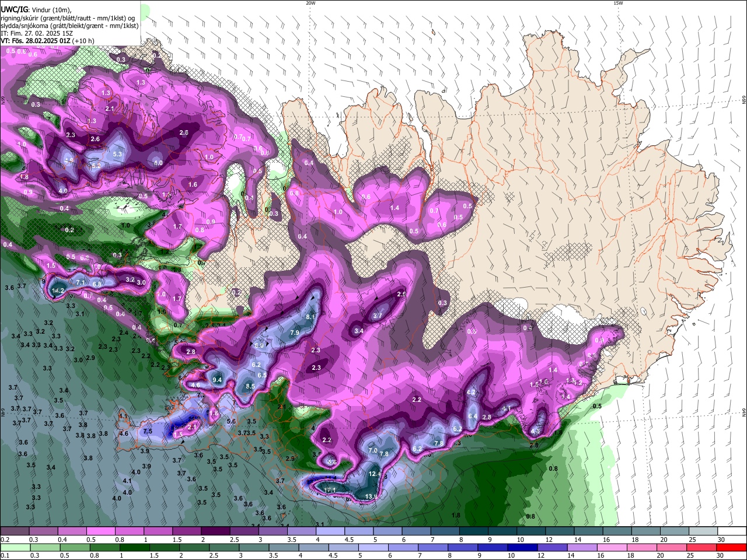Click the 5.6 precipitation value on map
The height and width of the screenshot is (560, 747).
coord(231,421)
